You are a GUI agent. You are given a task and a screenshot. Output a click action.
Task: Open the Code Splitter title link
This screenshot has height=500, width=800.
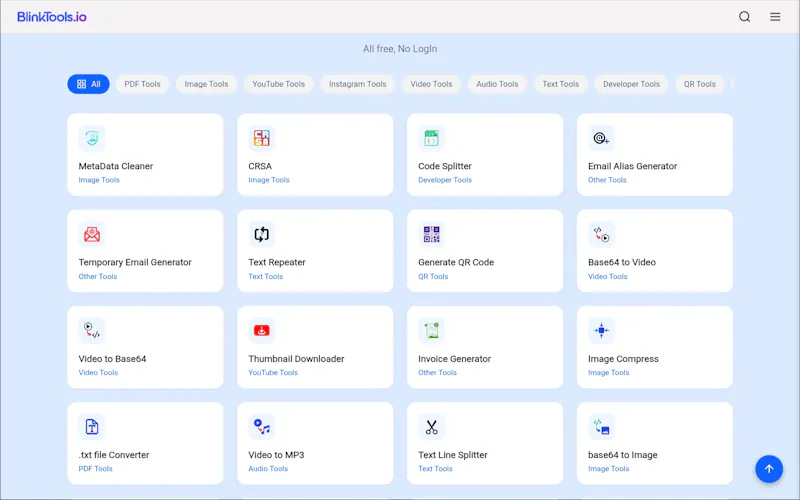point(445,166)
